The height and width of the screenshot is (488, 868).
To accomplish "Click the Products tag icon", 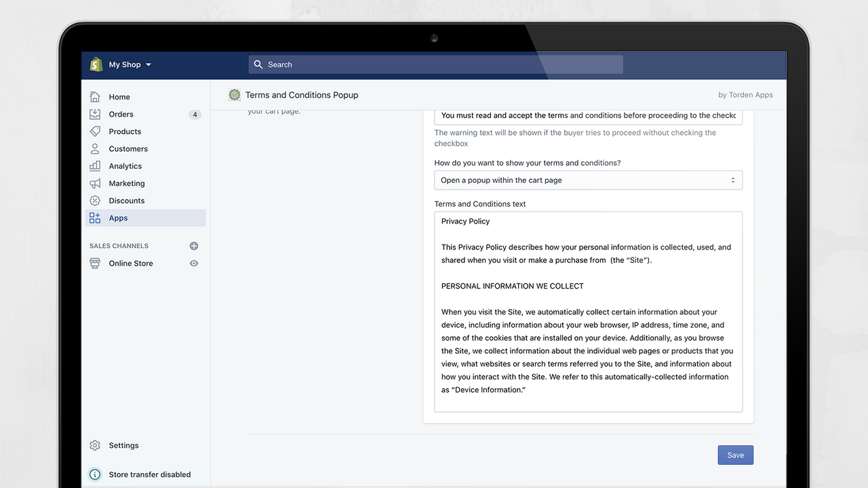I will pyautogui.click(x=95, y=131).
